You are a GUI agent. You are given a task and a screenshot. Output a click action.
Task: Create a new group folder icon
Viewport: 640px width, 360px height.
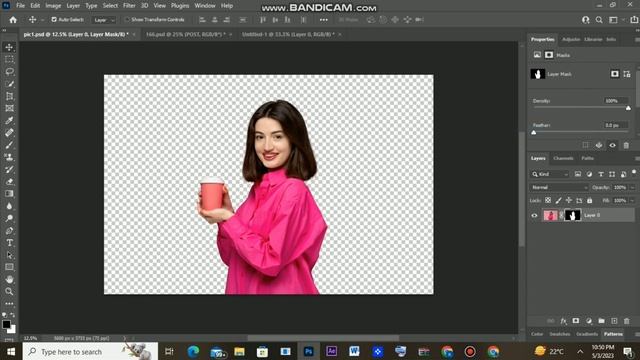pyautogui.click(x=601, y=321)
